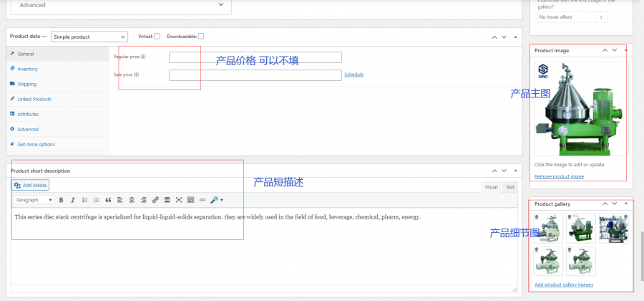Image resolution: width=644 pixels, height=301 pixels.
Task: Move the Product gallery panel up
Action: [x=605, y=204]
